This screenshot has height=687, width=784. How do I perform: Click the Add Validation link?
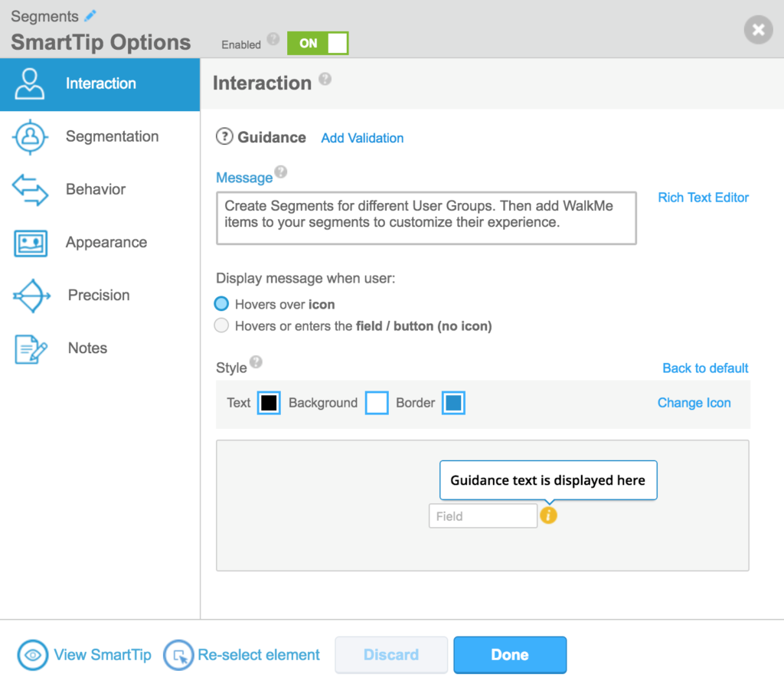click(x=362, y=138)
